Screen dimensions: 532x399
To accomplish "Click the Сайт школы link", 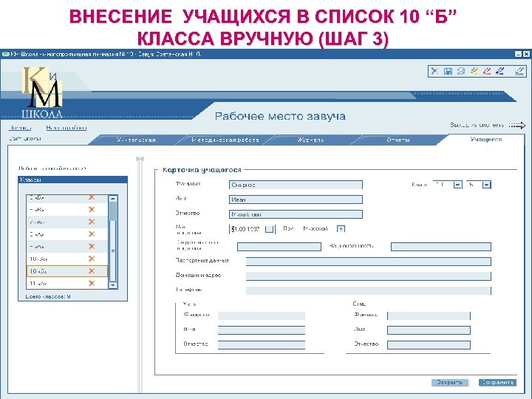I will point(25,138).
